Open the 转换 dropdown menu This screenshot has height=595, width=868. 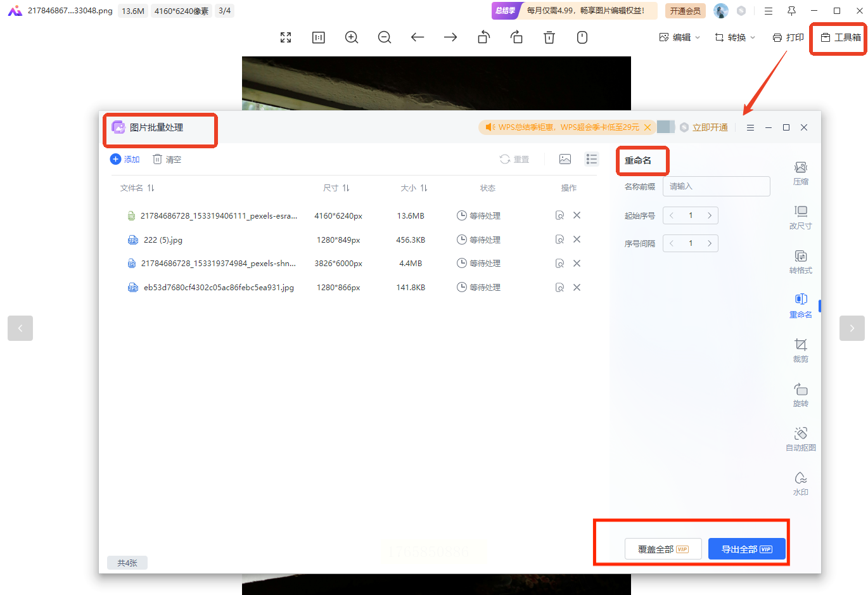(735, 37)
